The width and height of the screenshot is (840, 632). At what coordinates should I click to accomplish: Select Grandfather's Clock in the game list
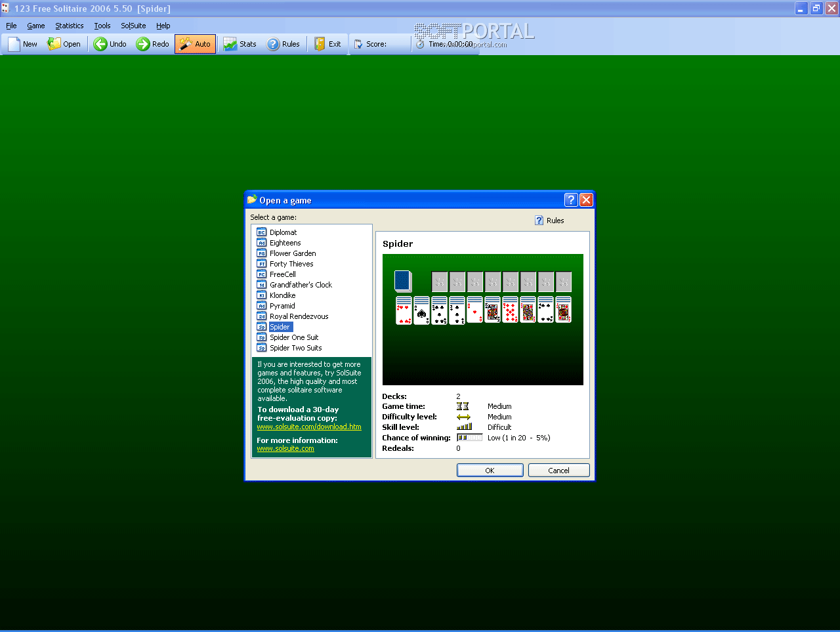coord(301,285)
